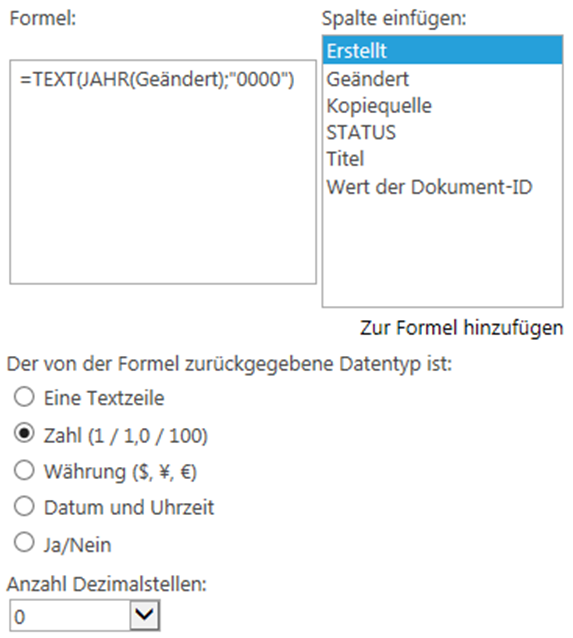Viewport: 573px width, 638px height.
Task: Click blank space inside Spalte einfügen list box
Action: click(x=442, y=254)
